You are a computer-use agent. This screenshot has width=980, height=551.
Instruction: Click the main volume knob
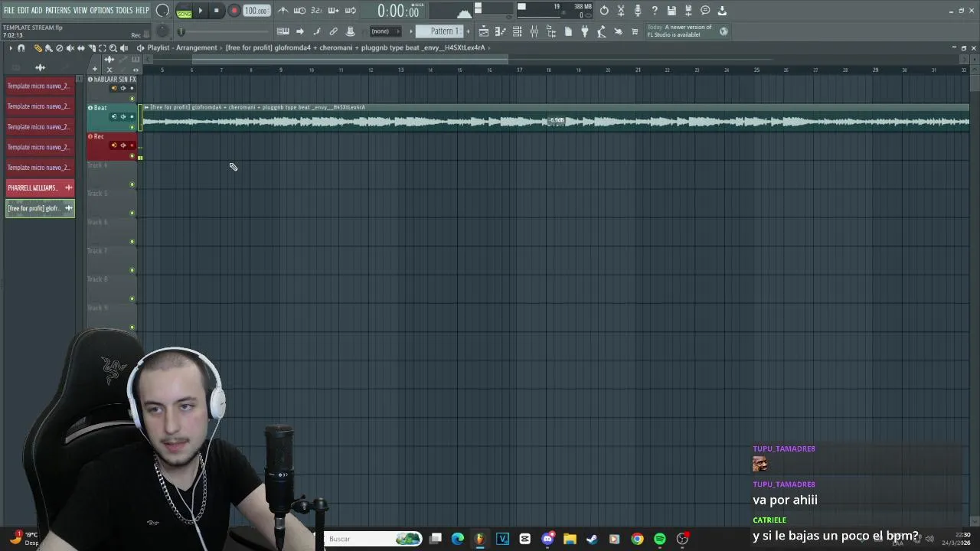point(162,11)
